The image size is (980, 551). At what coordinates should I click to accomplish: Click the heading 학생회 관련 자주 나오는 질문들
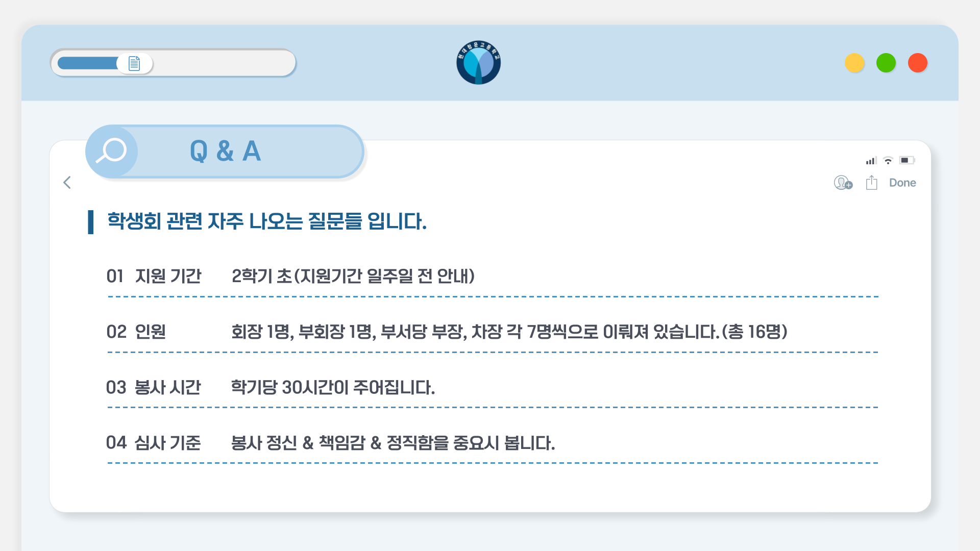266,221
